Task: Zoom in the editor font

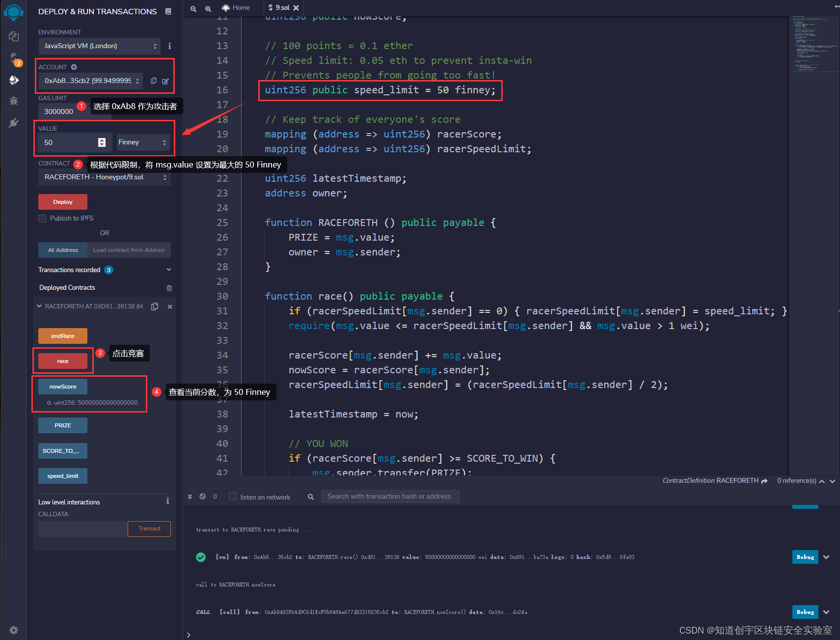Action: [x=208, y=8]
